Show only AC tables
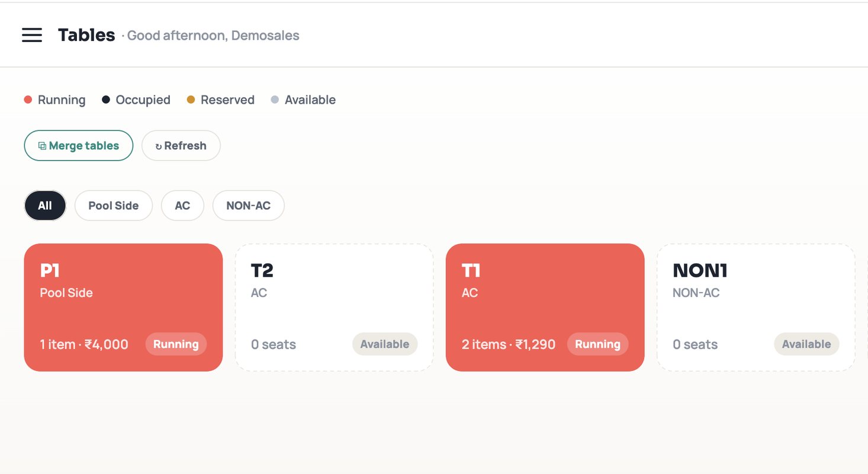The image size is (868, 474). click(182, 206)
